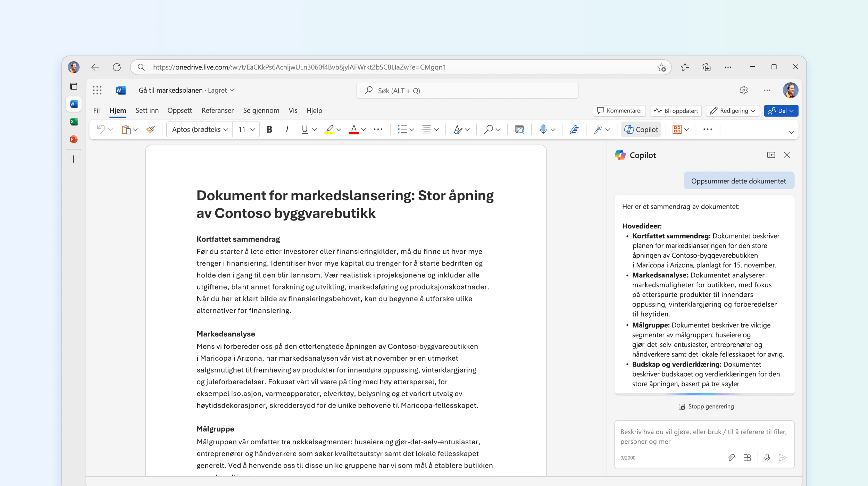The height and width of the screenshot is (486, 868).
Task: Click the paragraph alignment icon
Action: (x=427, y=129)
